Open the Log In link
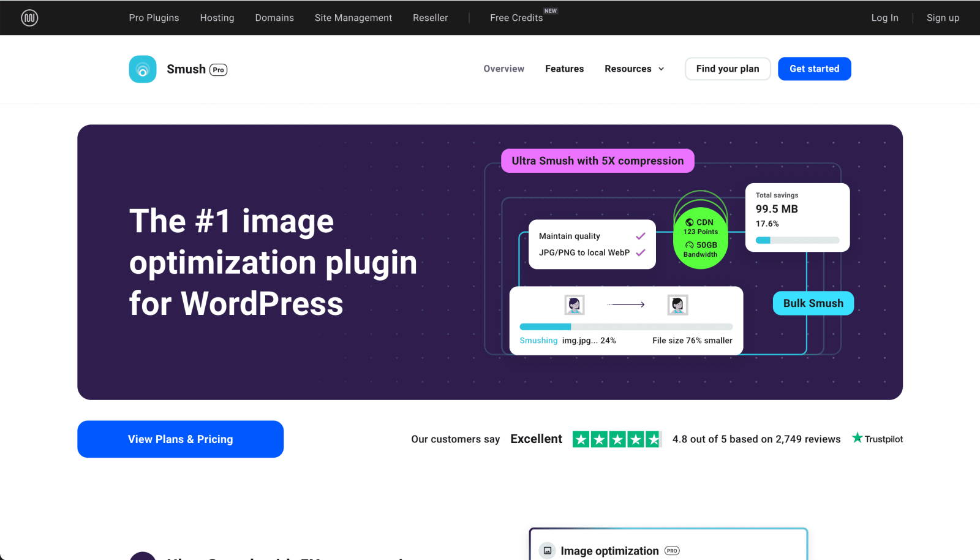 coord(884,18)
